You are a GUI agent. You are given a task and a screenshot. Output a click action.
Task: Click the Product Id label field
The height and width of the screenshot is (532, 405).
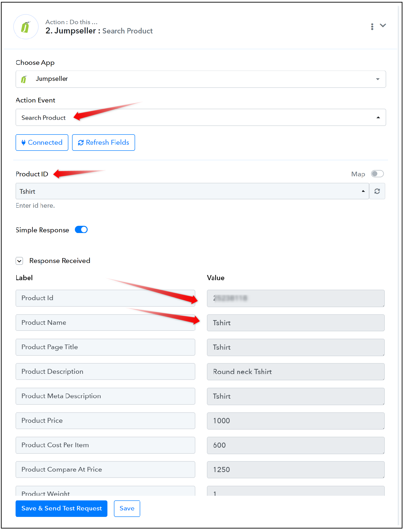pyautogui.click(x=105, y=298)
